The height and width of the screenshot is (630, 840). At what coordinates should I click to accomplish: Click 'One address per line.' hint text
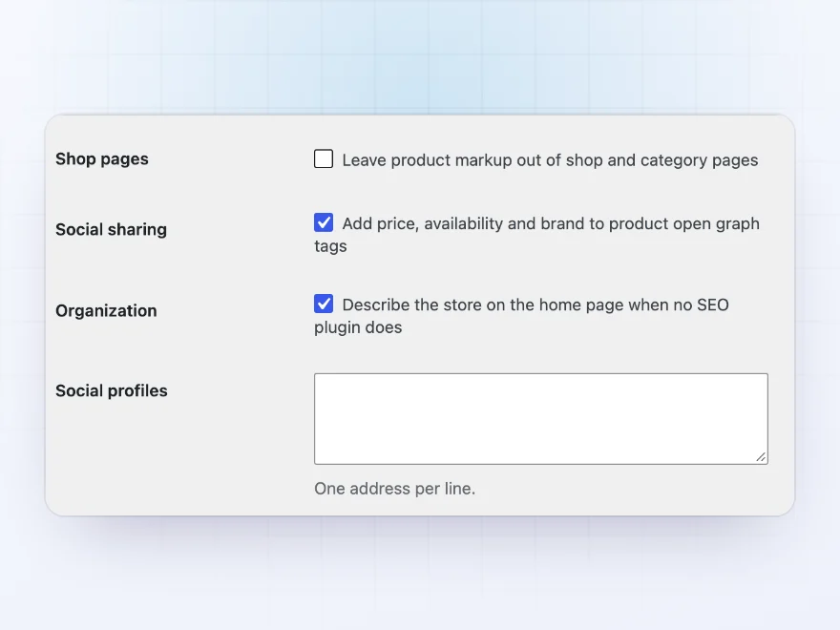pos(395,489)
